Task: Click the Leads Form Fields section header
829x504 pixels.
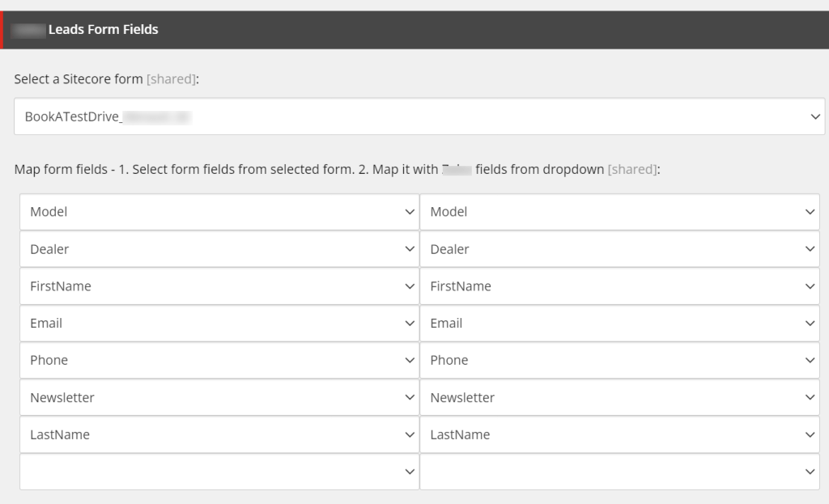Action: pyautogui.click(x=103, y=30)
